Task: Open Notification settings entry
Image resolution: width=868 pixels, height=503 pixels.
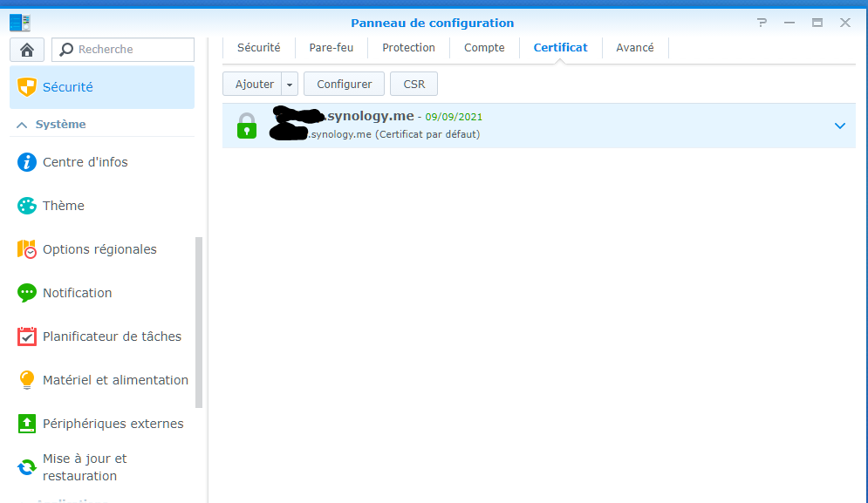Action: (x=102, y=293)
